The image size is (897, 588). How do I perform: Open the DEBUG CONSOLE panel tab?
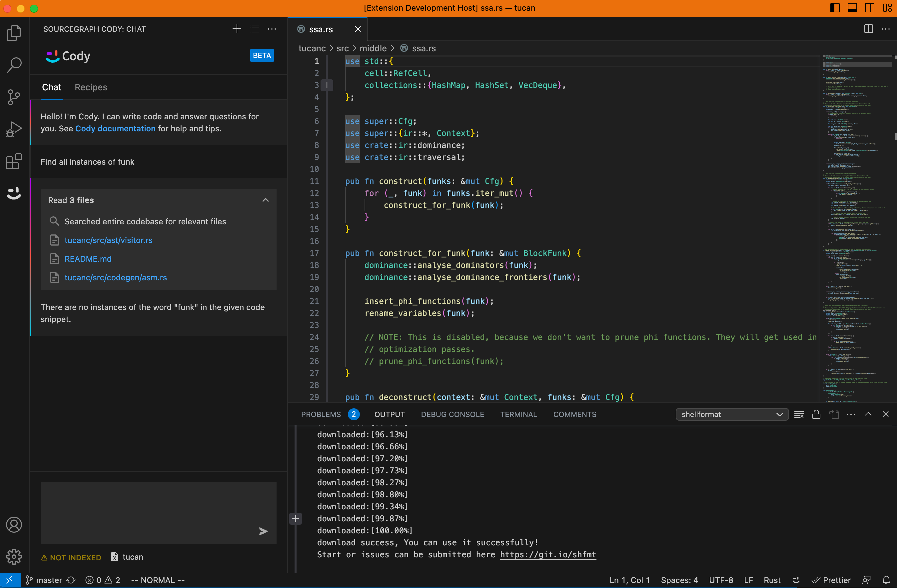[x=452, y=414]
